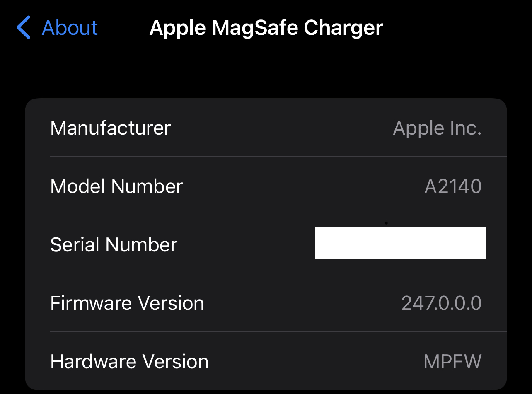Select the Serial Number label
This screenshot has width=532, height=394.
pos(114,244)
